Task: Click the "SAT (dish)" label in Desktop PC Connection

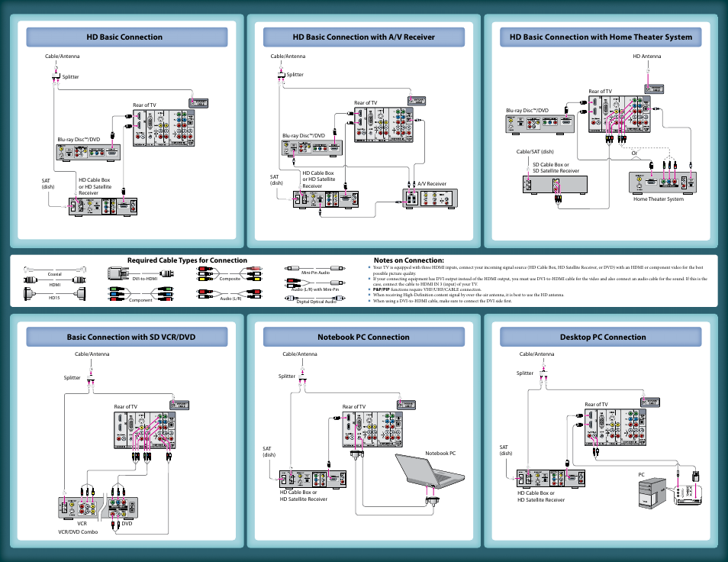Action: (x=506, y=450)
